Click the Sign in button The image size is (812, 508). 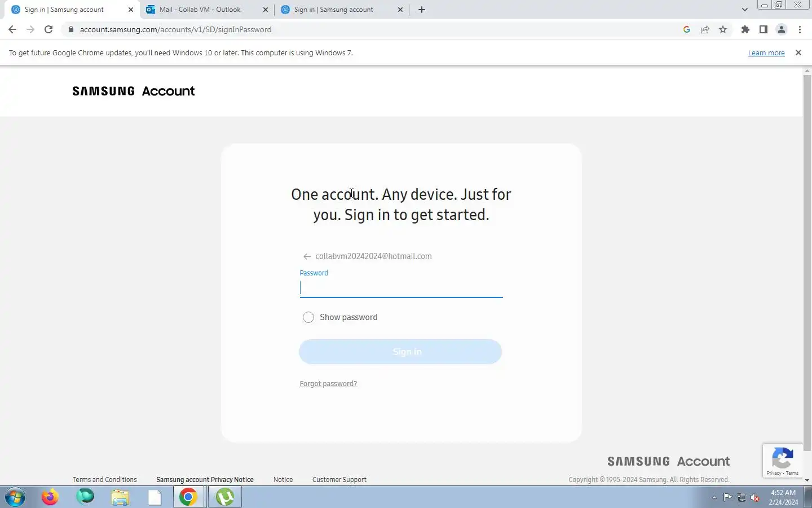(400, 352)
